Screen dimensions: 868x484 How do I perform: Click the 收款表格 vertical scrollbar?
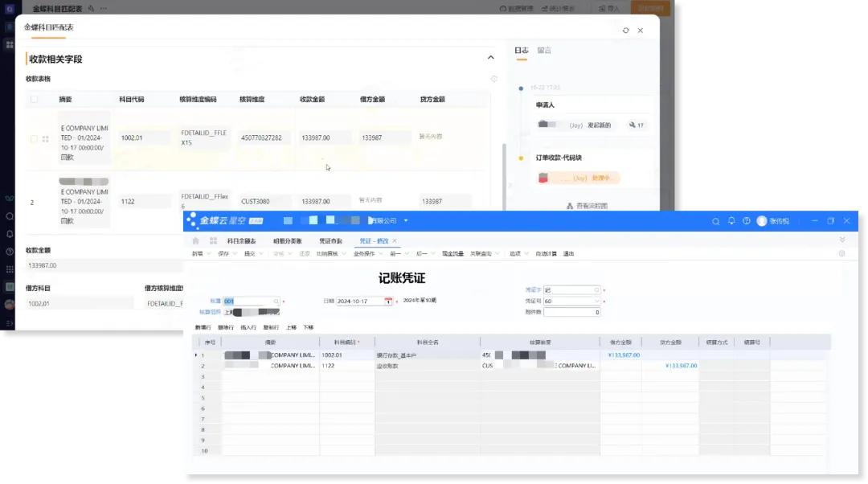coord(504,176)
